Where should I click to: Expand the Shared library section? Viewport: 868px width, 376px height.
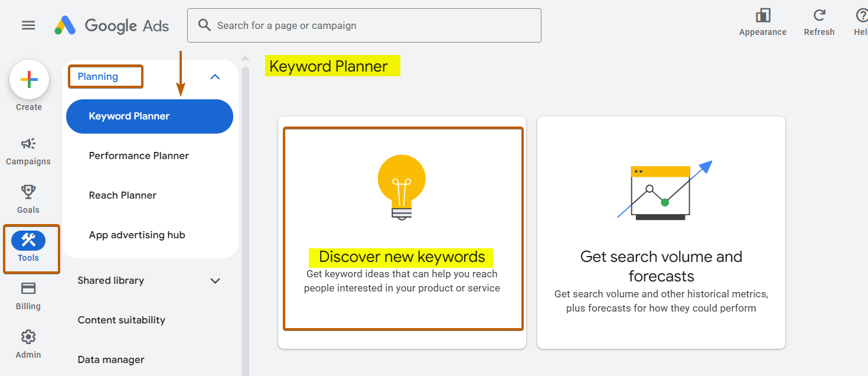click(x=215, y=280)
